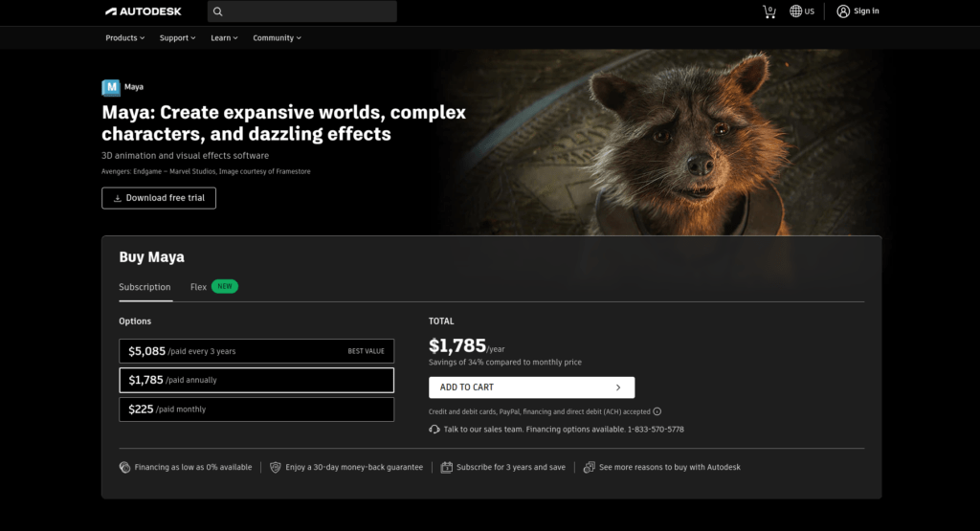Click Savings of 34% compared to monthly price
Screen dimensions: 980x531
[x=505, y=363]
